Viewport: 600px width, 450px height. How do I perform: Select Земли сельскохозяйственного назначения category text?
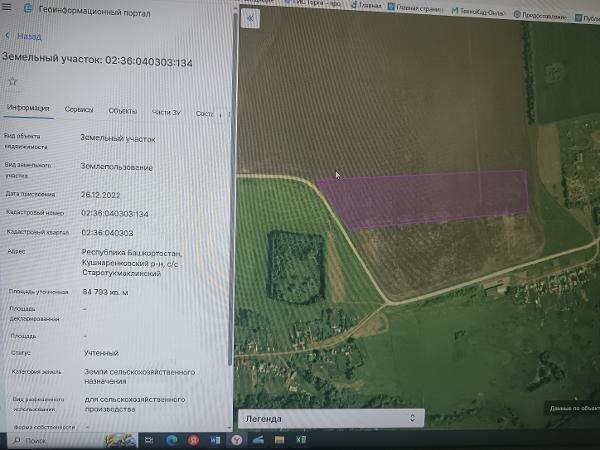tap(139, 377)
